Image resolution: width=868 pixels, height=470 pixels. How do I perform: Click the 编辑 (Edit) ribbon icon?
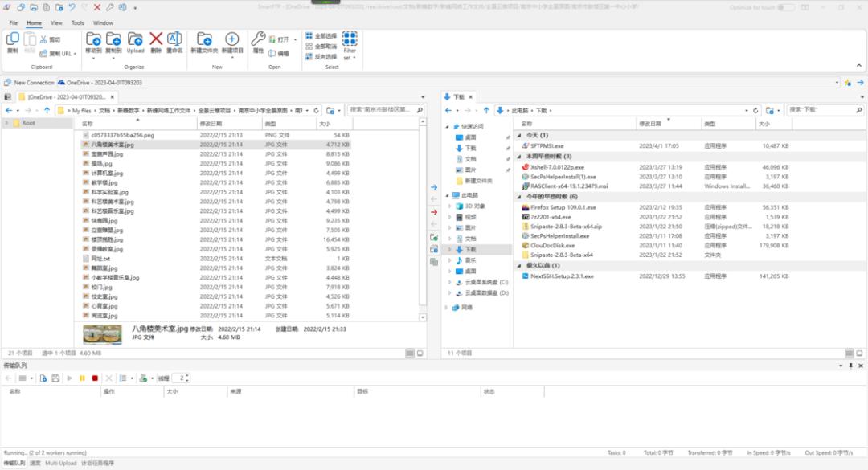[x=272, y=54]
